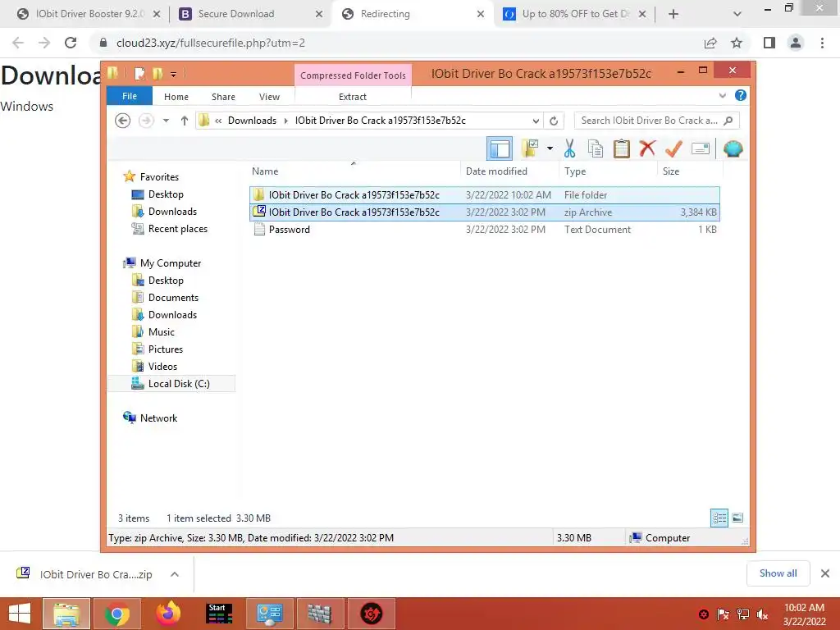Open the Home ribbon tab
The image size is (840, 630).
pos(176,97)
